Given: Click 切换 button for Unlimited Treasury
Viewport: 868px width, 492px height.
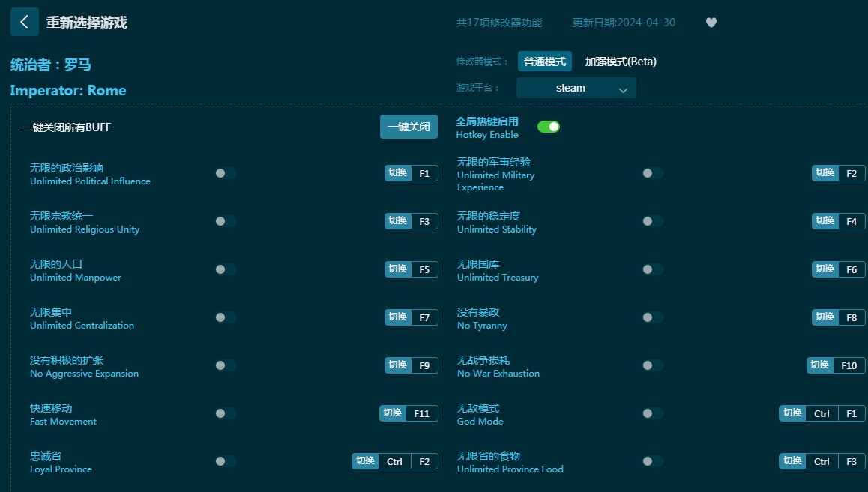Looking at the screenshot, I should pyautogui.click(x=825, y=269).
